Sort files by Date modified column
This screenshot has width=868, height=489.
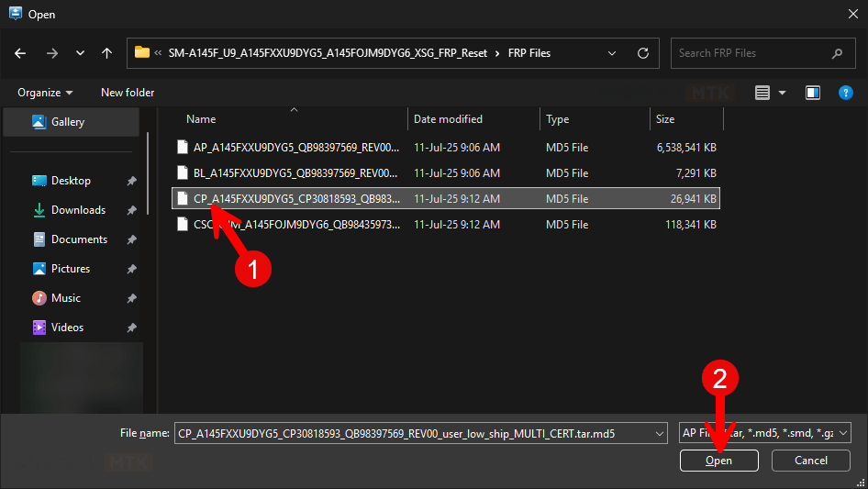tap(448, 119)
